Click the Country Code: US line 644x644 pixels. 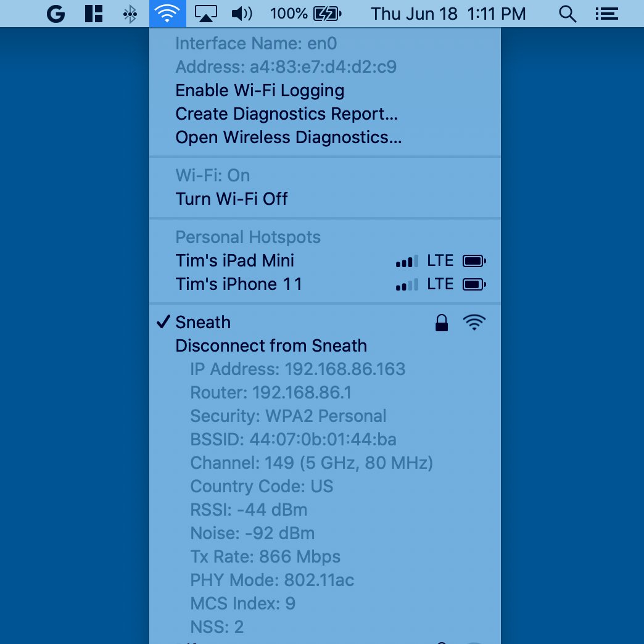261,486
